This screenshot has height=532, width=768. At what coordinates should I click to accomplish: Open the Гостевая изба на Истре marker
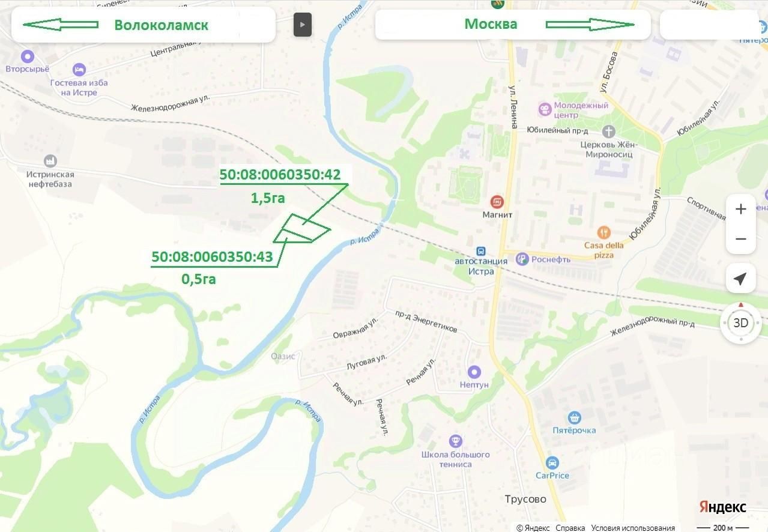pyautogui.click(x=79, y=70)
